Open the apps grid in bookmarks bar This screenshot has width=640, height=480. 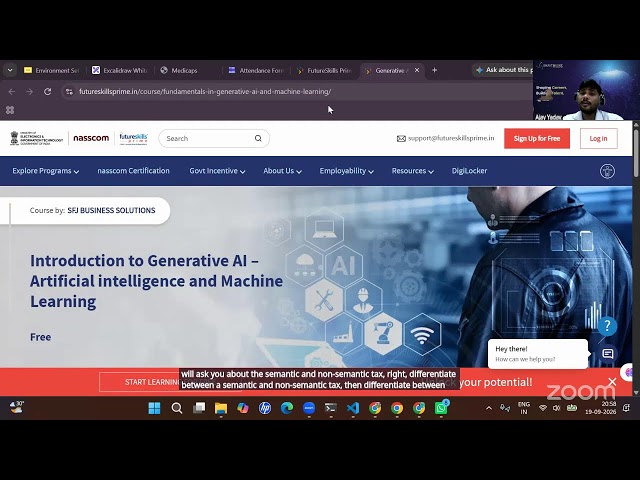point(10,110)
